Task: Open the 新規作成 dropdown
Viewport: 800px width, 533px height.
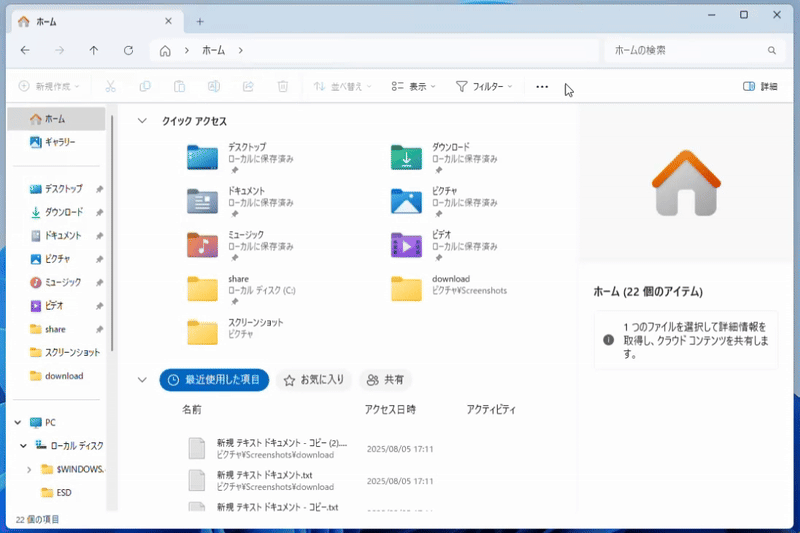Action: tap(49, 86)
